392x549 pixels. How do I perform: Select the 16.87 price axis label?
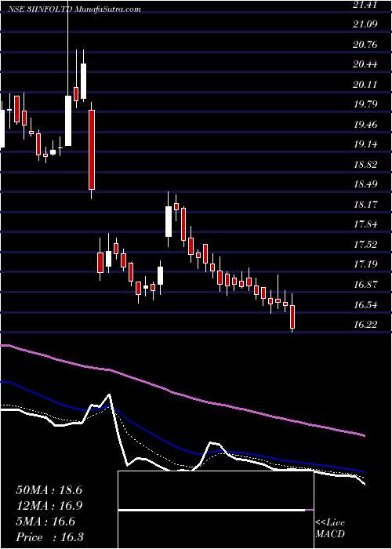(x=367, y=285)
